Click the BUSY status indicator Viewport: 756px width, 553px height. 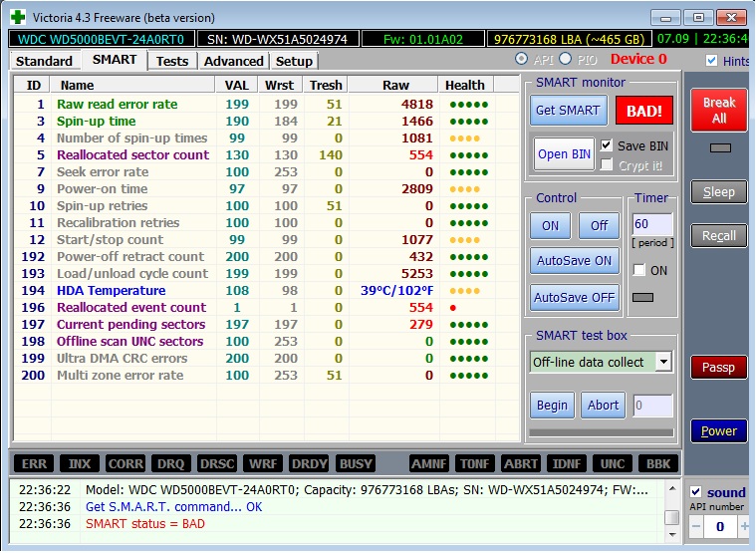click(356, 463)
